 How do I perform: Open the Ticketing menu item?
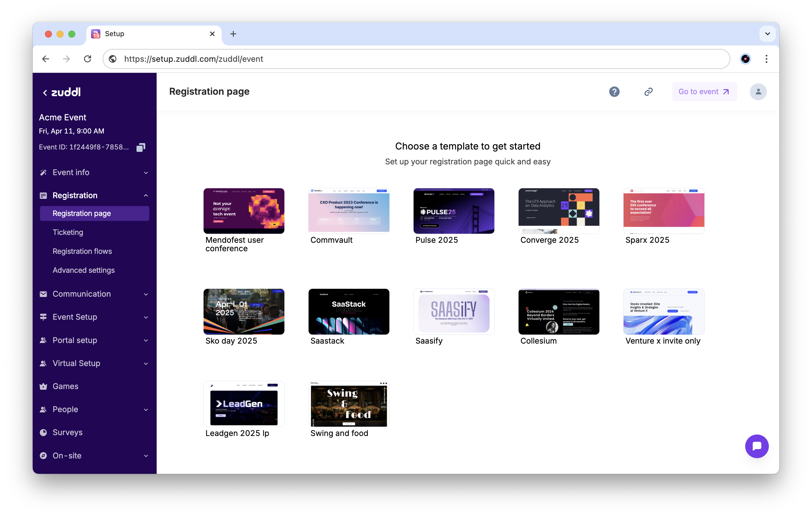68,232
